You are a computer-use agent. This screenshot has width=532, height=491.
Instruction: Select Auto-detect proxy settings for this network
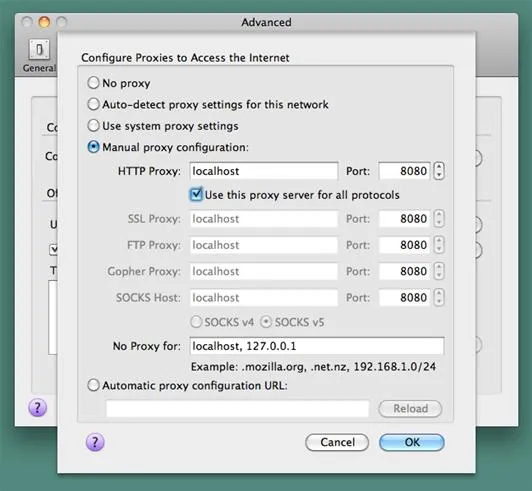click(93, 104)
